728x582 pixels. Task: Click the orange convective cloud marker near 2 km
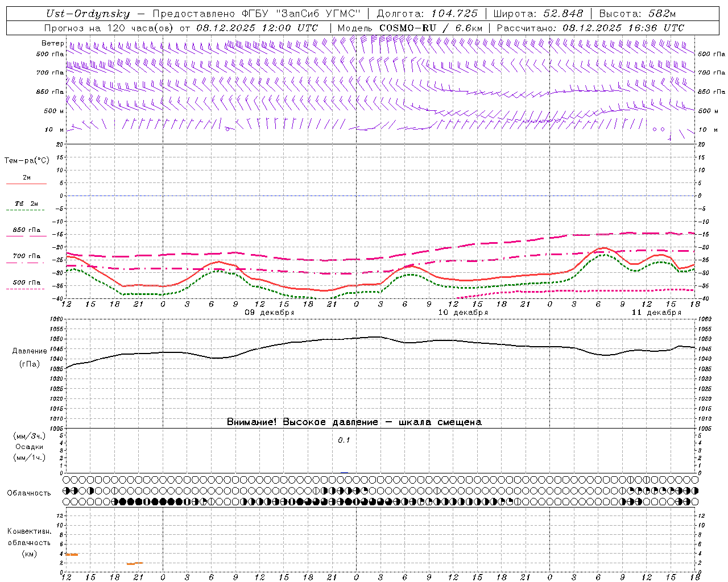[x=135, y=563]
